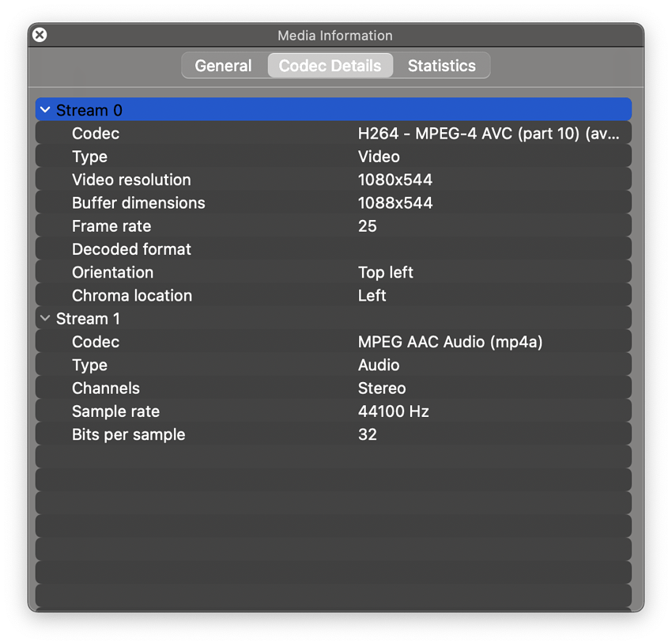The height and width of the screenshot is (644, 672).
Task: Open the Statistics tab
Action: coord(441,66)
